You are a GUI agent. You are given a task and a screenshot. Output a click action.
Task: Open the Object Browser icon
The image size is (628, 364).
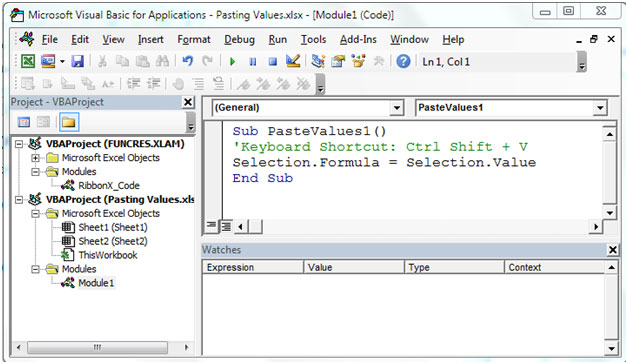coord(358,61)
